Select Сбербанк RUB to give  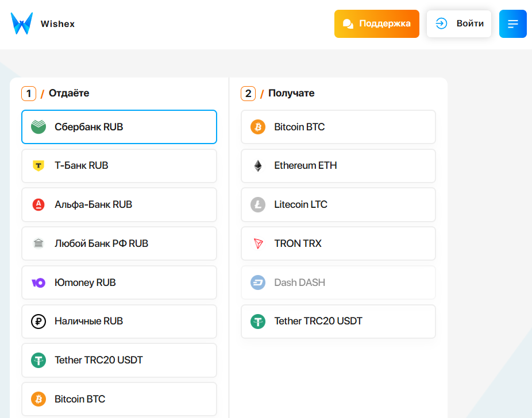tap(119, 127)
